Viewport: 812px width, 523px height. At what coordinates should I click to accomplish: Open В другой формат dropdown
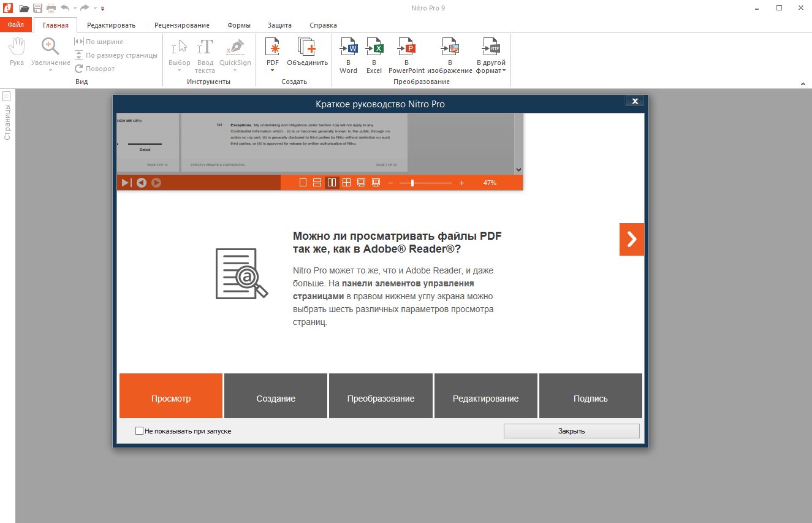click(491, 55)
